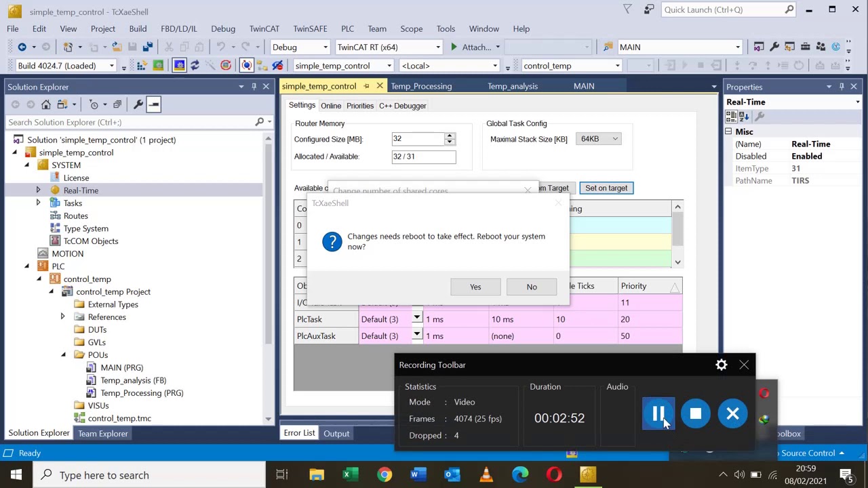Click the Navigate Backward arrow icon
This screenshot has height=488, width=868.
pyautogui.click(x=22, y=47)
